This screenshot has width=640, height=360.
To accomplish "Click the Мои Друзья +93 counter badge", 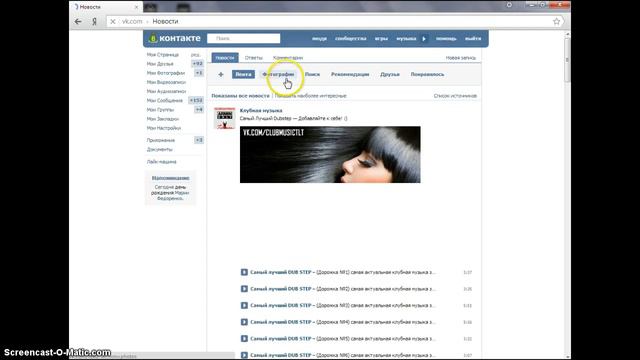I will (x=198, y=64).
